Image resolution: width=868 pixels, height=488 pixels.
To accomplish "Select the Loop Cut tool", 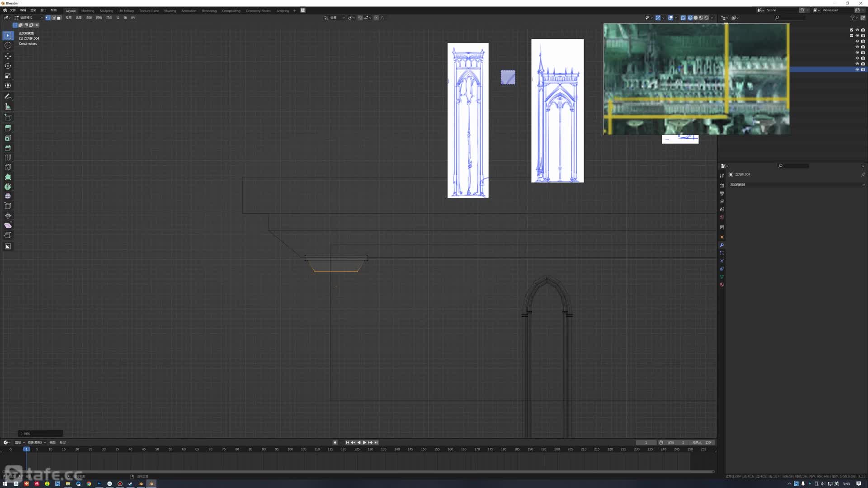I will [8, 158].
